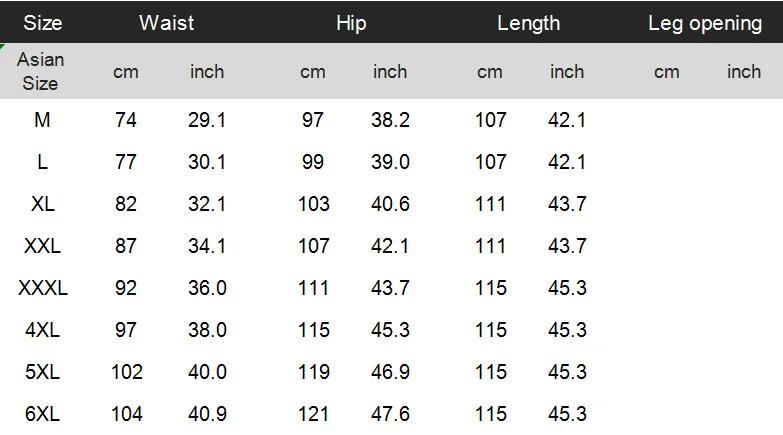Select the 47.6 inch hip value
This screenshot has height=435, width=783.
pos(390,414)
